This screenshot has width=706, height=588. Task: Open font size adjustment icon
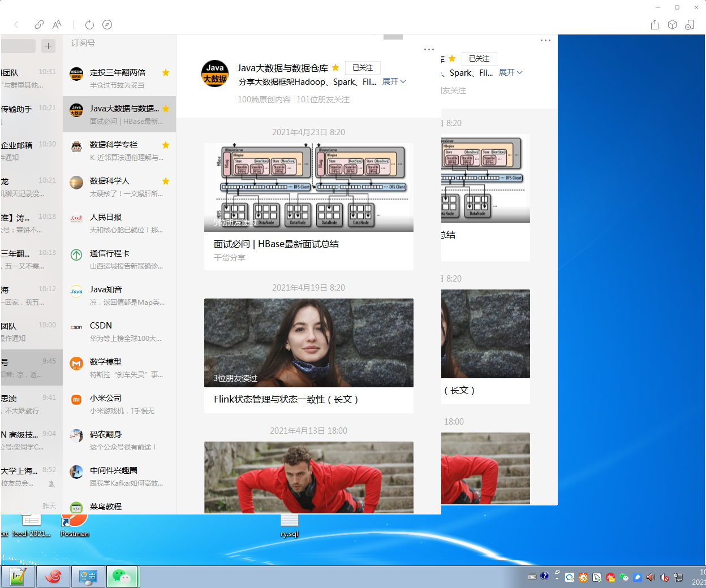coord(57,24)
